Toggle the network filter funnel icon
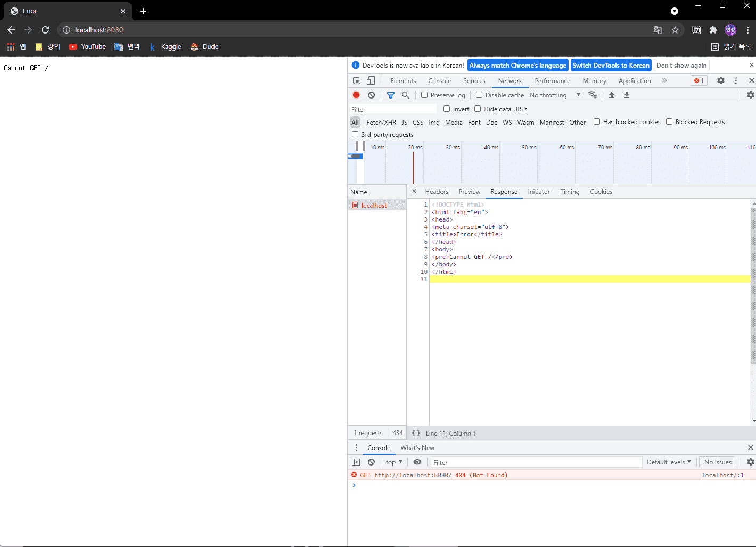756x547 pixels. pyautogui.click(x=391, y=95)
